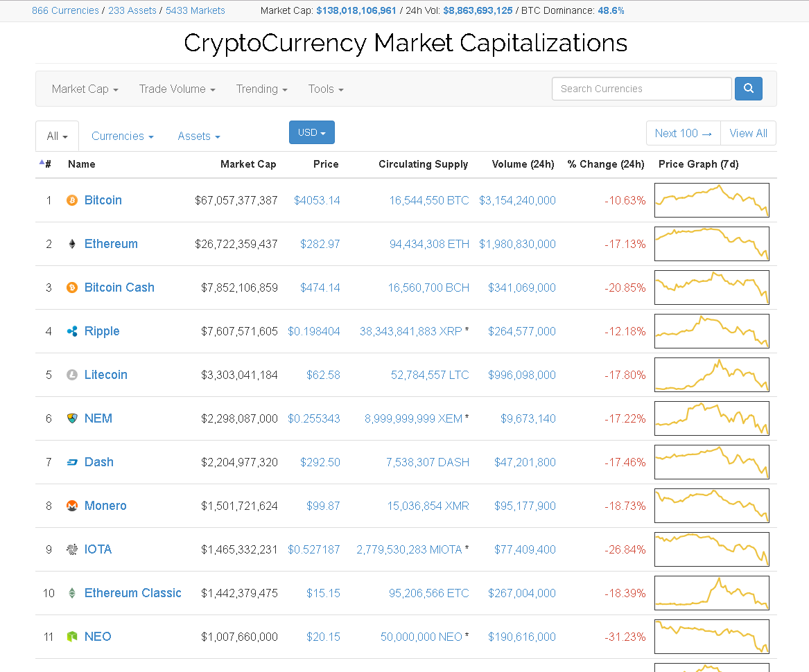Click the NEO green logo icon

pyautogui.click(x=72, y=637)
